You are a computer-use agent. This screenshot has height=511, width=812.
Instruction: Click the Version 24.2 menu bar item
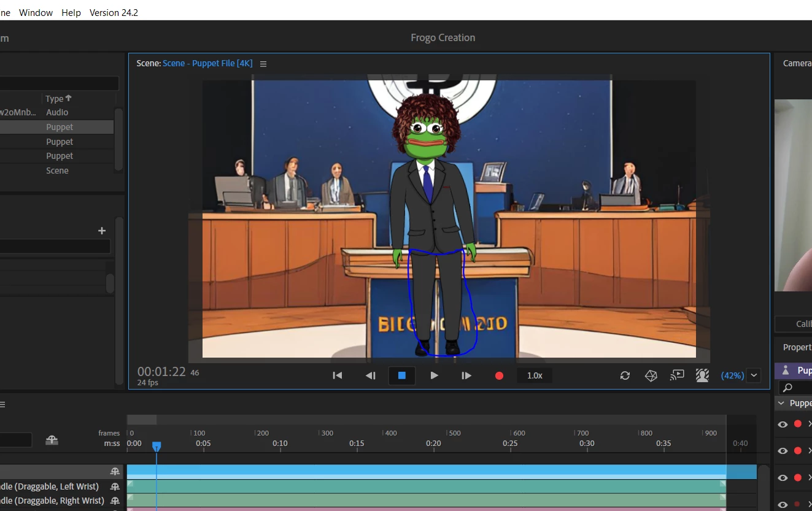(114, 12)
